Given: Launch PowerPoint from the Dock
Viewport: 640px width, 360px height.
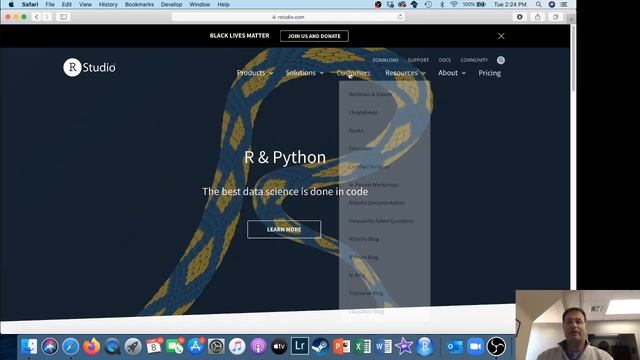Looking at the screenshot, I should [342, 347].
